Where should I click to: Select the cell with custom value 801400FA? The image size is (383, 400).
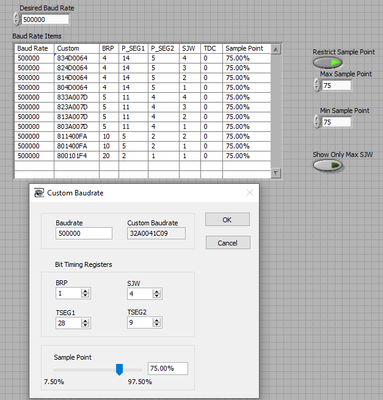point(77,146)
